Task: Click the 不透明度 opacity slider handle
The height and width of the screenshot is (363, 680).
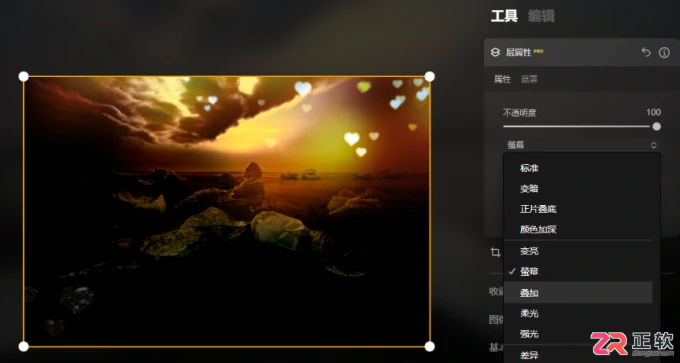Action: coord(657,126)
